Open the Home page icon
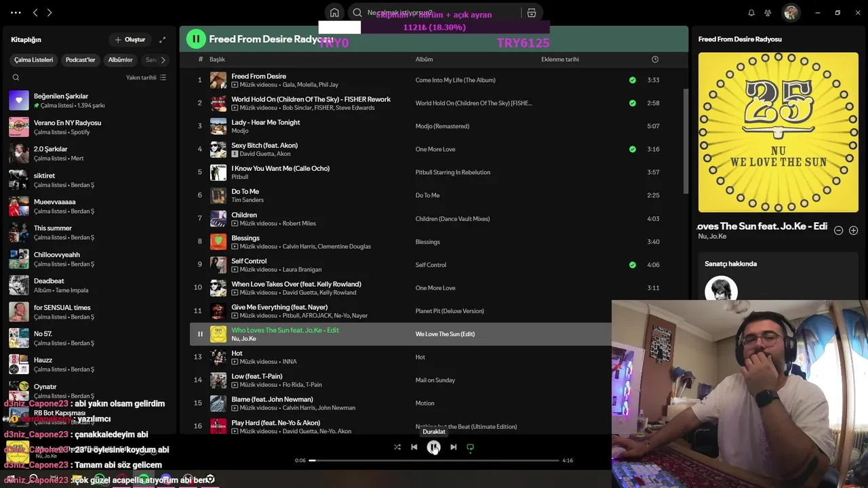Image resolution: width=868 pixels, height=488 pixels. (x=334, y=12)
